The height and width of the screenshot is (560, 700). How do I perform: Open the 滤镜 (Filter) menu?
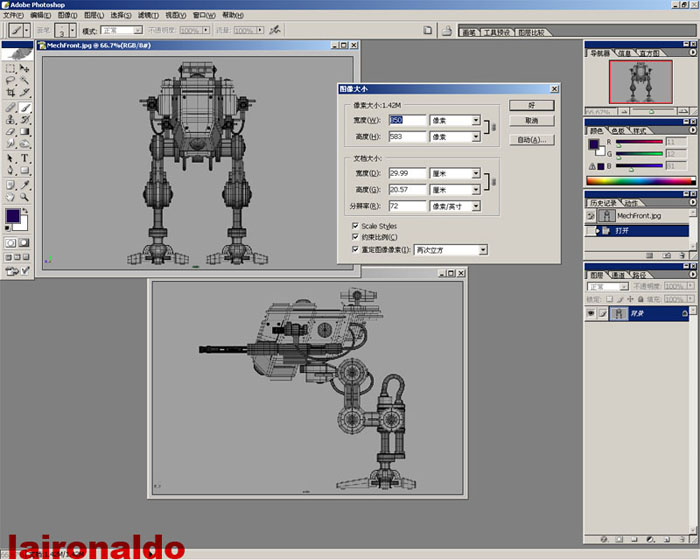(x=147, y=16)
